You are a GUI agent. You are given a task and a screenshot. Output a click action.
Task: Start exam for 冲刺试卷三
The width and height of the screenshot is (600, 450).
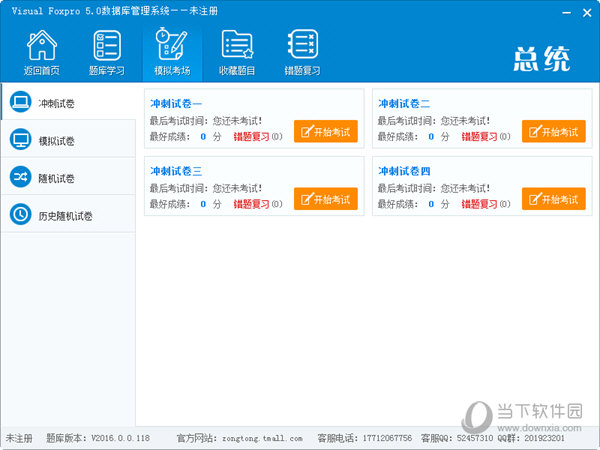click(x=326, y=199)
